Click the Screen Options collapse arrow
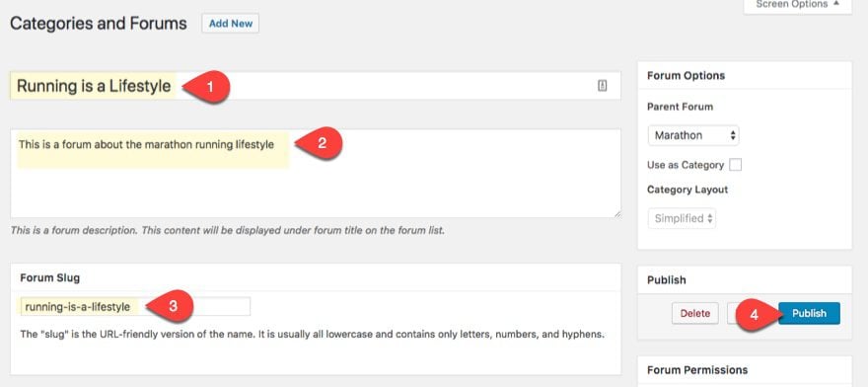 pyautogui.click(x=835, y=4)
